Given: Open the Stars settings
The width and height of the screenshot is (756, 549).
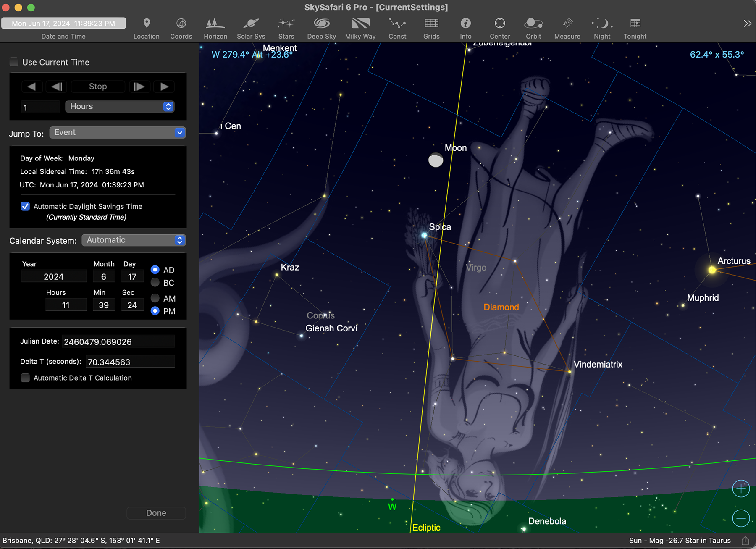Looking at the screenshot, I should (x=286, y=29).
